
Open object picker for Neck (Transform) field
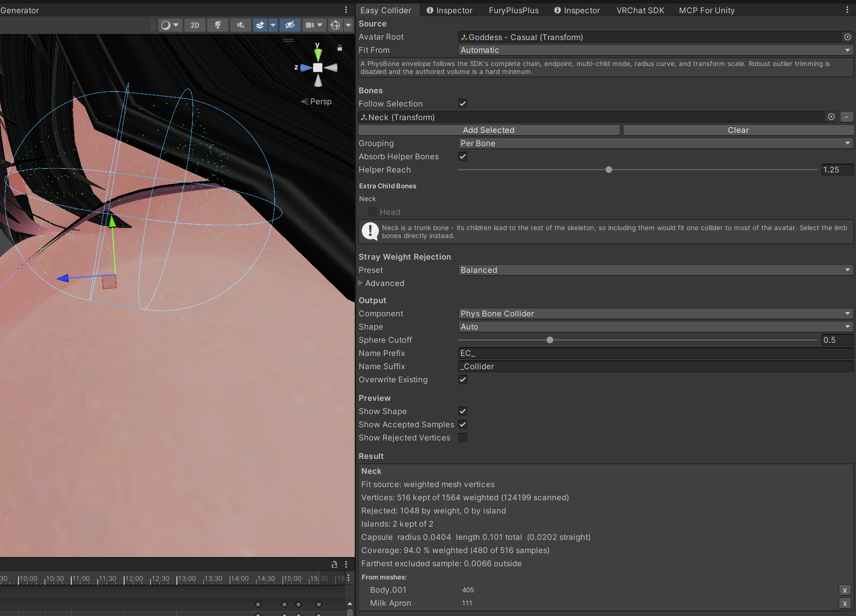831,117
